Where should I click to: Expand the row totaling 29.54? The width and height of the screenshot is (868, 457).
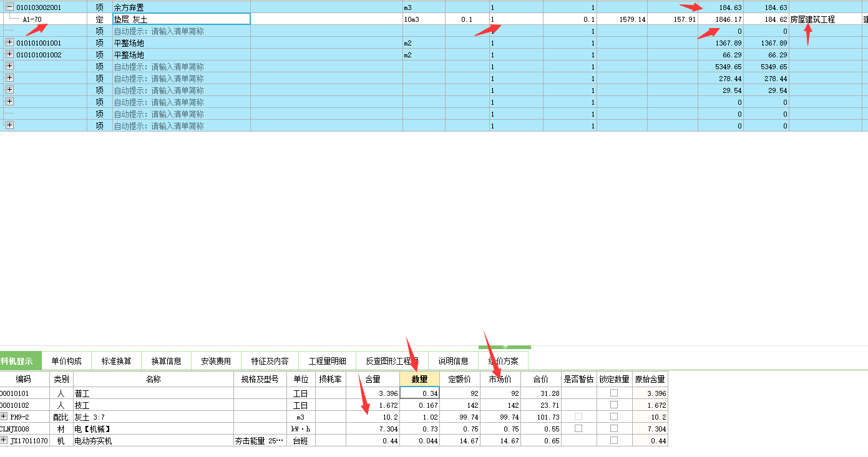(9, 90)
